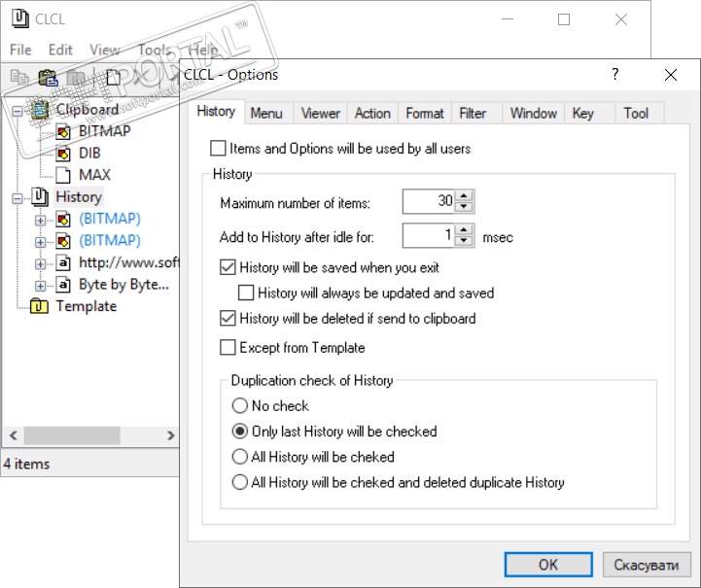Open the File menu
Viewport: 701px width, 588px height.
20,50
